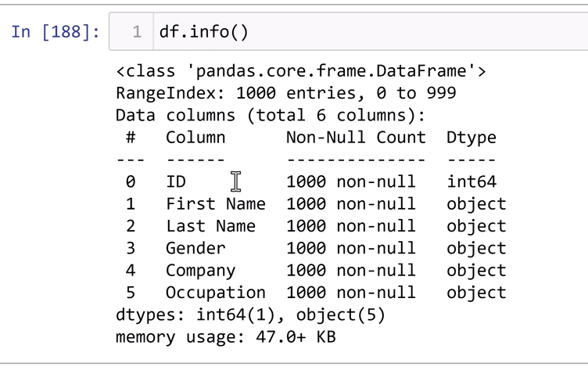Select the 'Occupation' column entry

click(216, 293)
